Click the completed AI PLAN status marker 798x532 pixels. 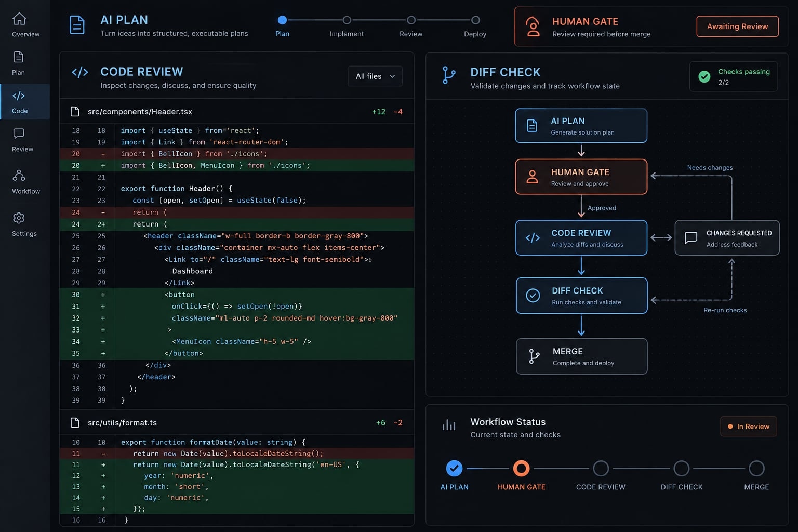454,469
